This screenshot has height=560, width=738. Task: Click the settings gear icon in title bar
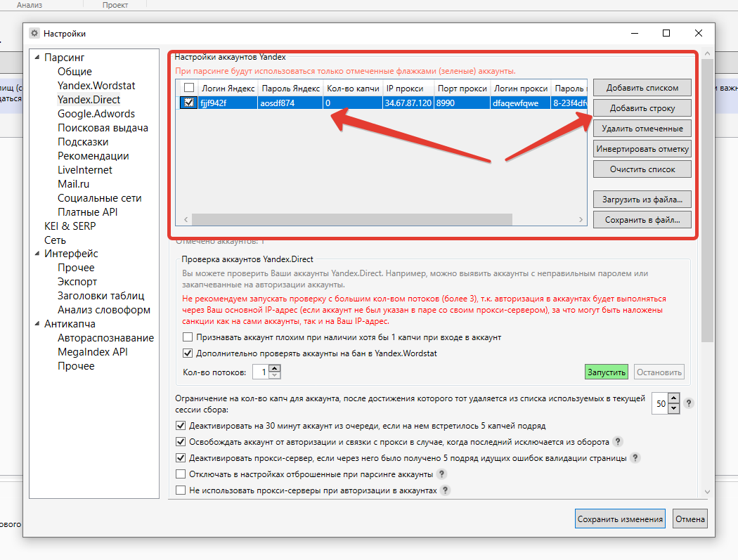click(34, 34)
